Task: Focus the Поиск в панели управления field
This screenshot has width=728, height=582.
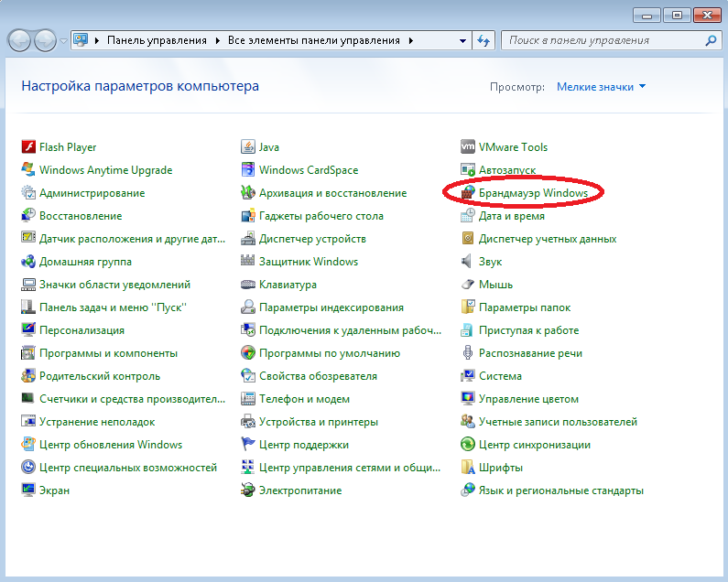Action: [612, 41]
